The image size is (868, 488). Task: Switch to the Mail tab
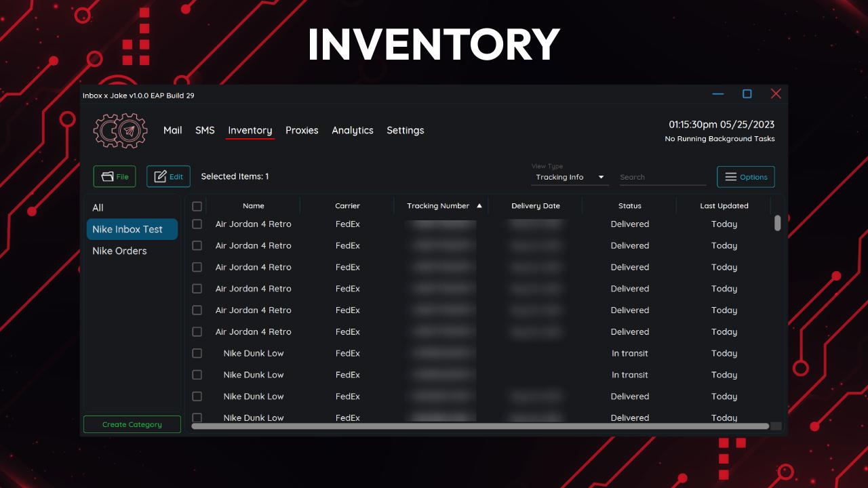(x=172, y=130)
